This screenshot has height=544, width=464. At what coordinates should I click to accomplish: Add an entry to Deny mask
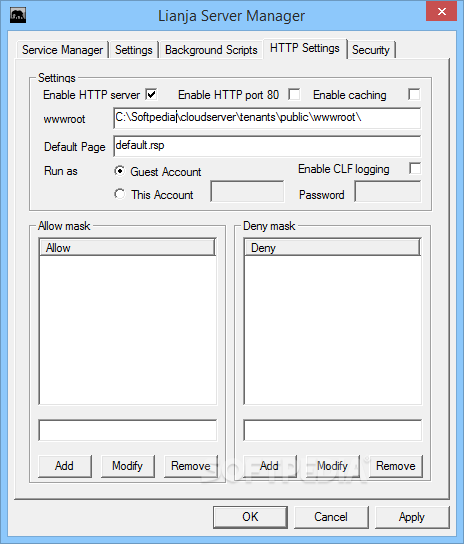(270, 466)
